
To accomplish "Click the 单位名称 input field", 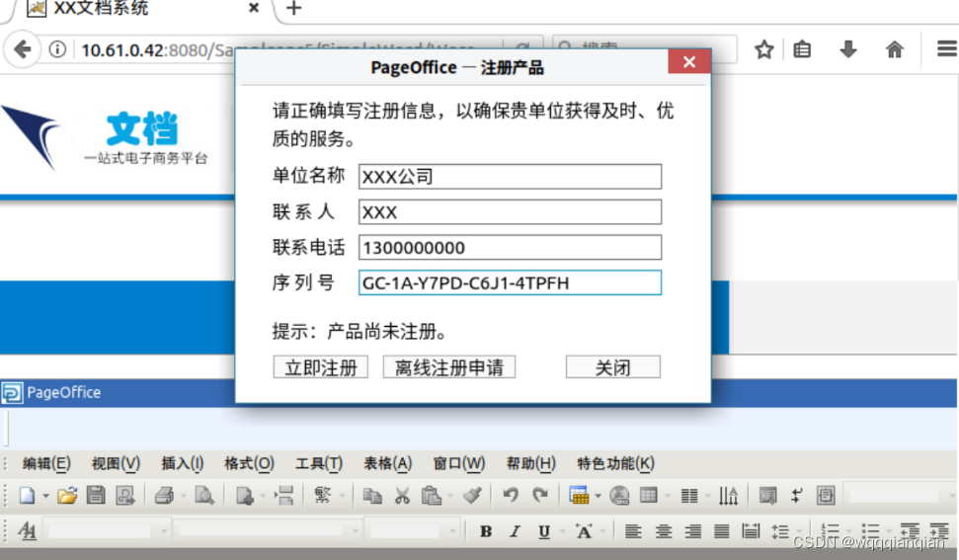I will (510, 177).
